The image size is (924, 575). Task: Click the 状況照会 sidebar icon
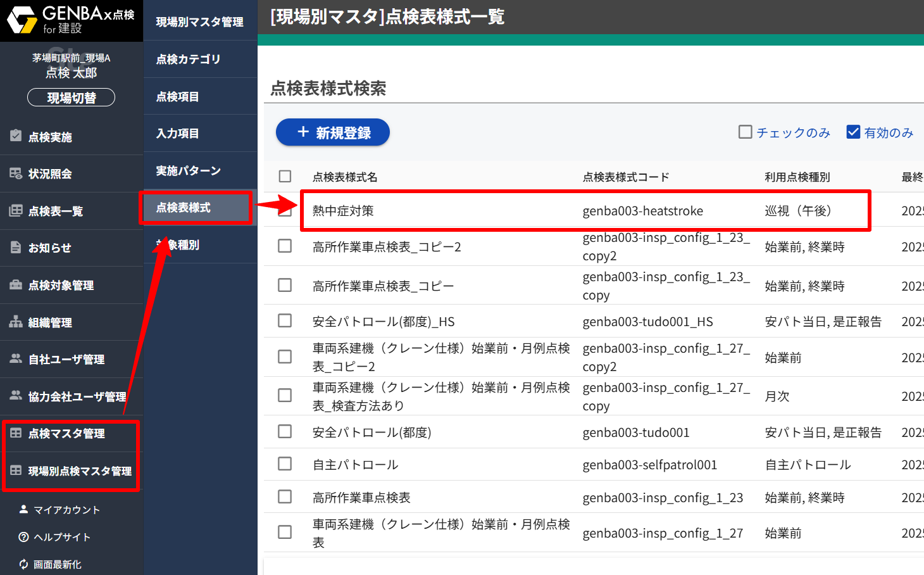(16, 173)
